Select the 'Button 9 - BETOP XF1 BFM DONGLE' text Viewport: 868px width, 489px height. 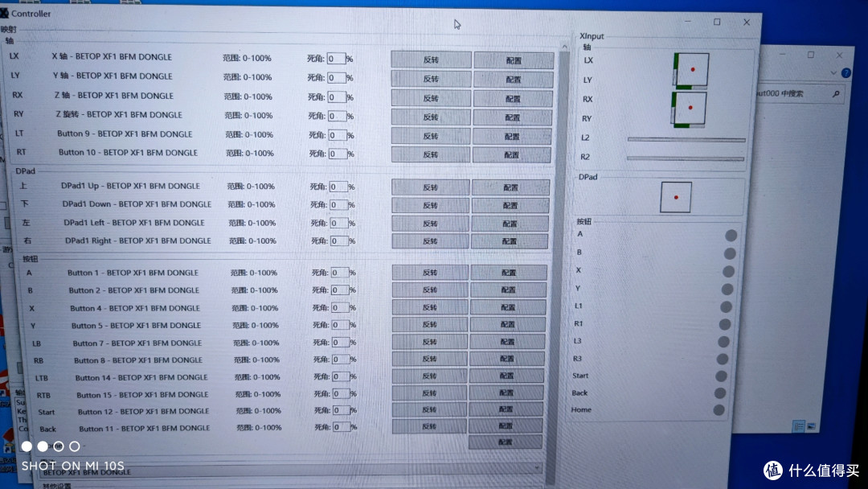(125, 134)
